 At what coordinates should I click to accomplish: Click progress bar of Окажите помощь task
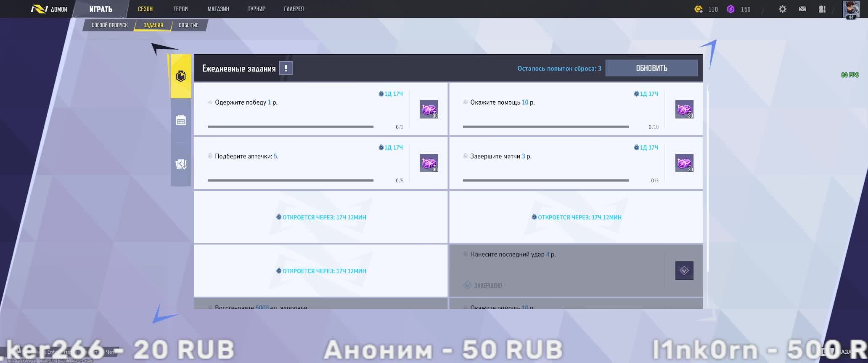(545, 126)
